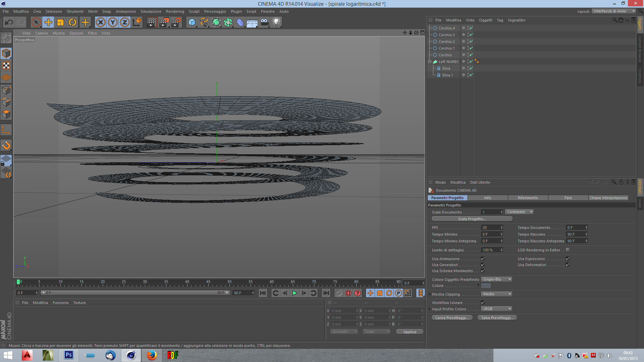Add a Cube primitive object

coord(192,22)
